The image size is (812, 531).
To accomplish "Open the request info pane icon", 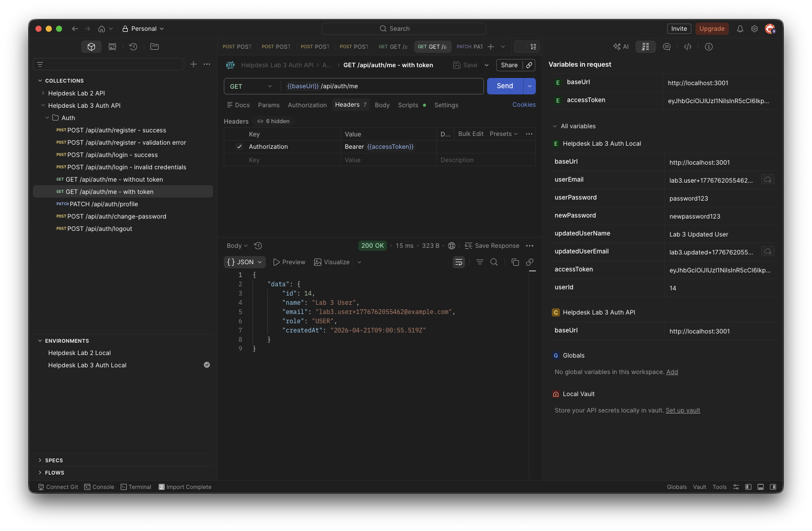I will point(709,47).
